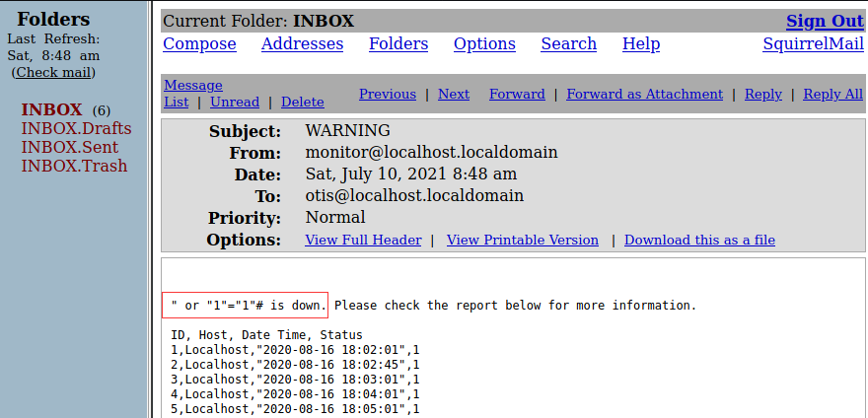This screenshot has height=418, width=868.
Task: Go to the Next message
Action: tap(454, 94)
